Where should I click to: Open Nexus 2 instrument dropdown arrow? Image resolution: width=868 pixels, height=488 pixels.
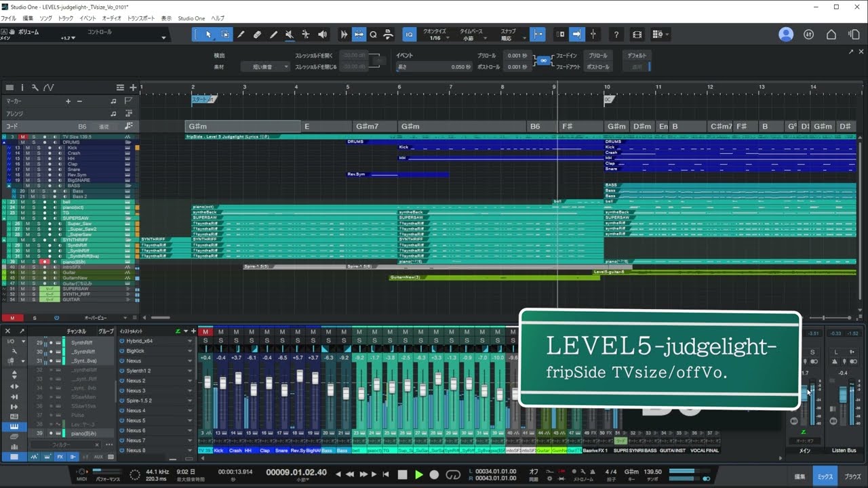tap(190, 381)
